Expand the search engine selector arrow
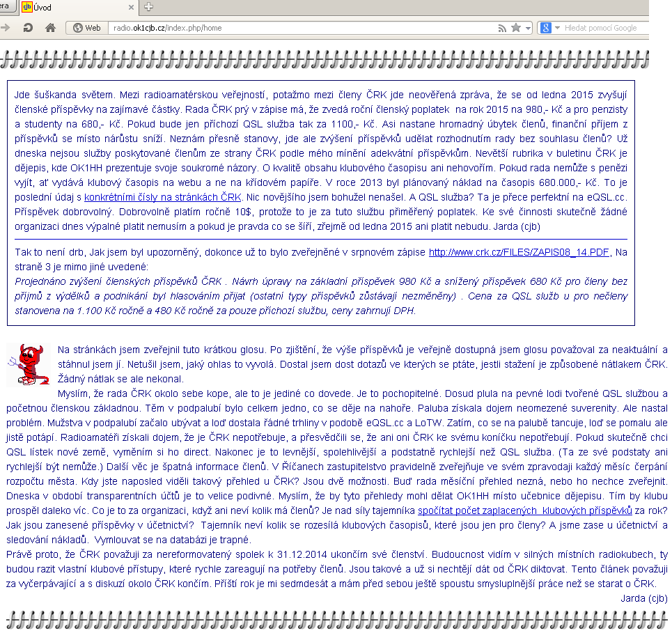This screenshot has width=672, height=640. [x=557, y=28]
